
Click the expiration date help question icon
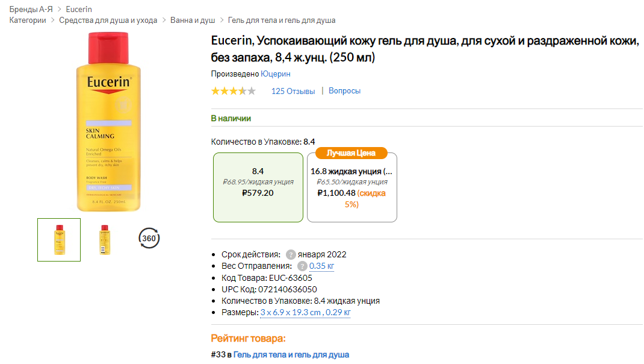[x=291, y=254]
